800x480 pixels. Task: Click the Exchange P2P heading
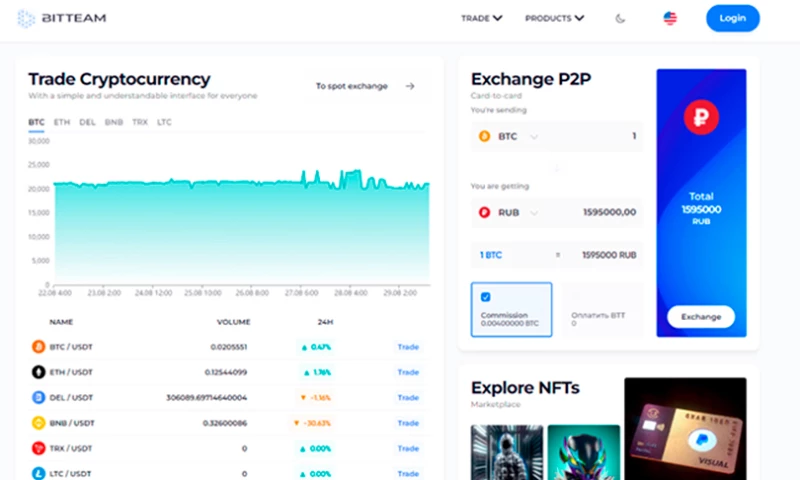(531, 80)
